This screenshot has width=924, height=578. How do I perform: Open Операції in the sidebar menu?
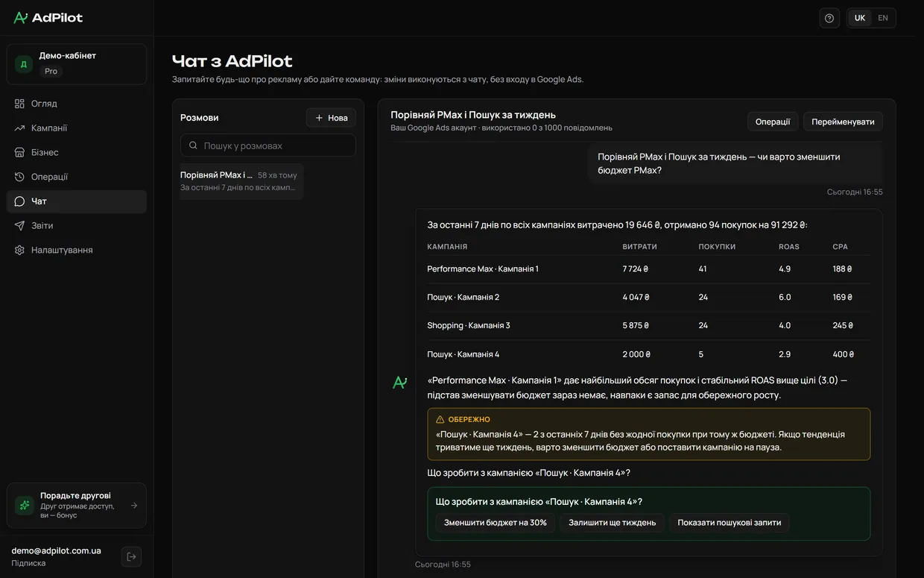pyautogui.click(x=77, y=177)
